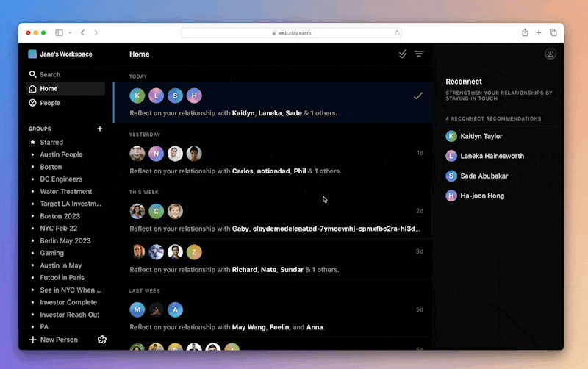Mark all as done with double-check icon
Screen dimensions: 588x369
tap(402, 54)
